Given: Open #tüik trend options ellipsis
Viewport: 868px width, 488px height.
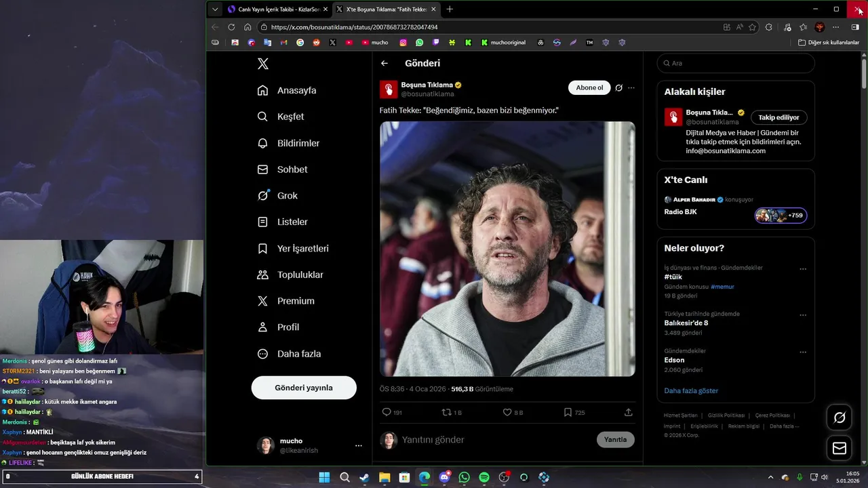Looking at the screenshot, I should 803,269.
